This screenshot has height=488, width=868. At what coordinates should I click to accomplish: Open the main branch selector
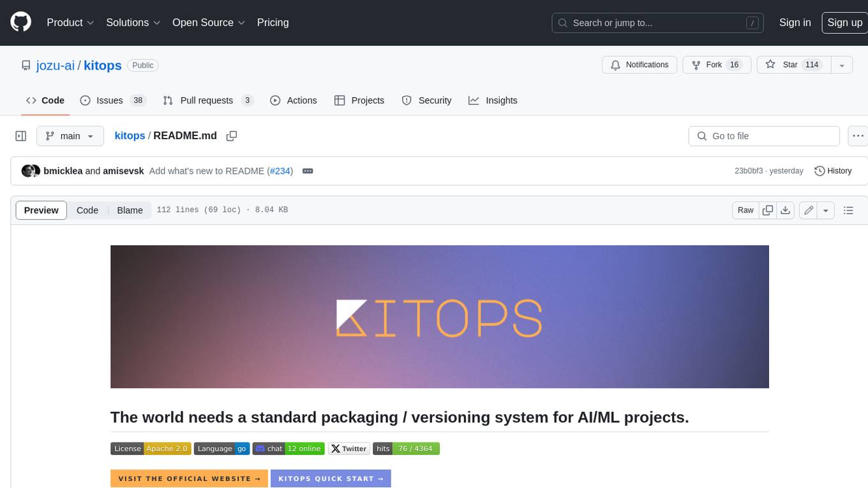(x=70, y=136)
